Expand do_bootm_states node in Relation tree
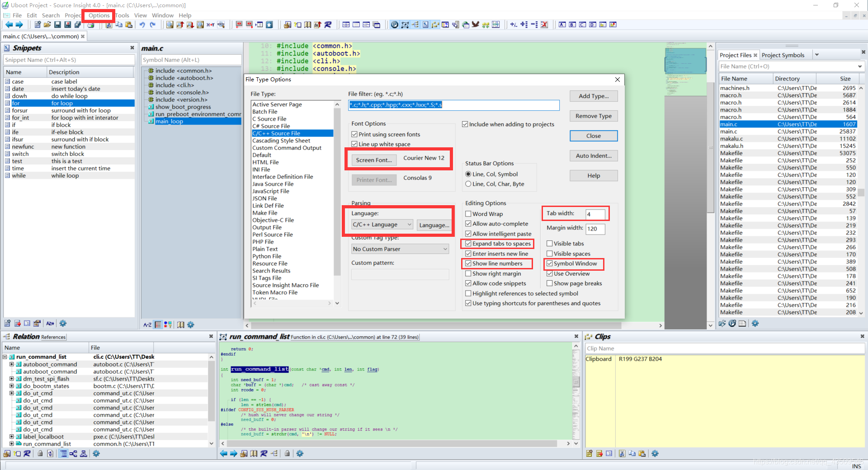Viewport: 868px width, 470px height. pyautogui.click(x=12, y=386)
